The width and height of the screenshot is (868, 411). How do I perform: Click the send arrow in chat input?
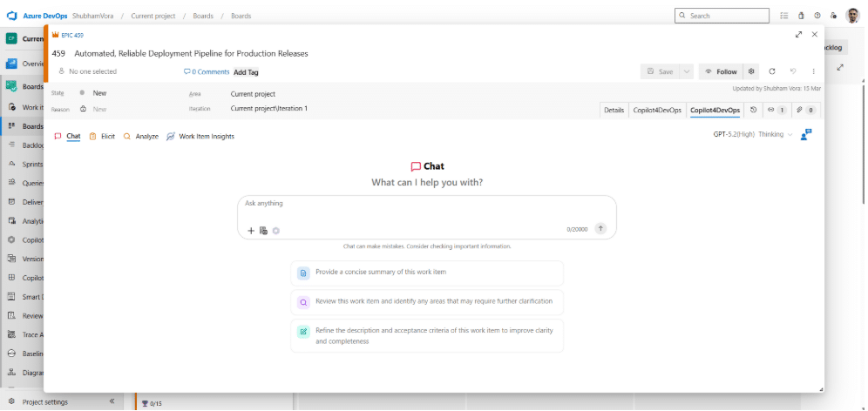click(600, 229)
